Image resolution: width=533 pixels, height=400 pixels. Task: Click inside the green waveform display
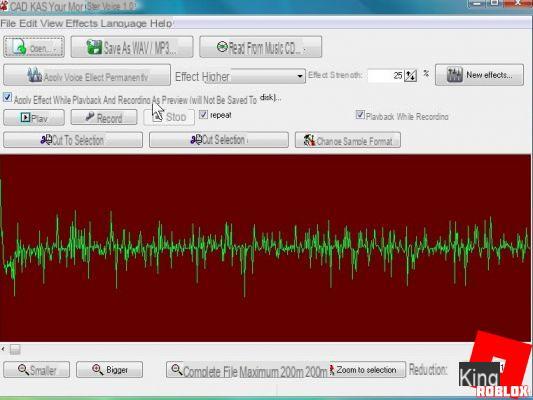click(266, 248)
